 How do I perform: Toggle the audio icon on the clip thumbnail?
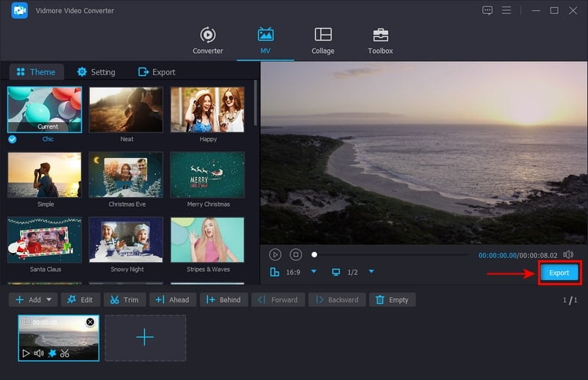point(39,354)
